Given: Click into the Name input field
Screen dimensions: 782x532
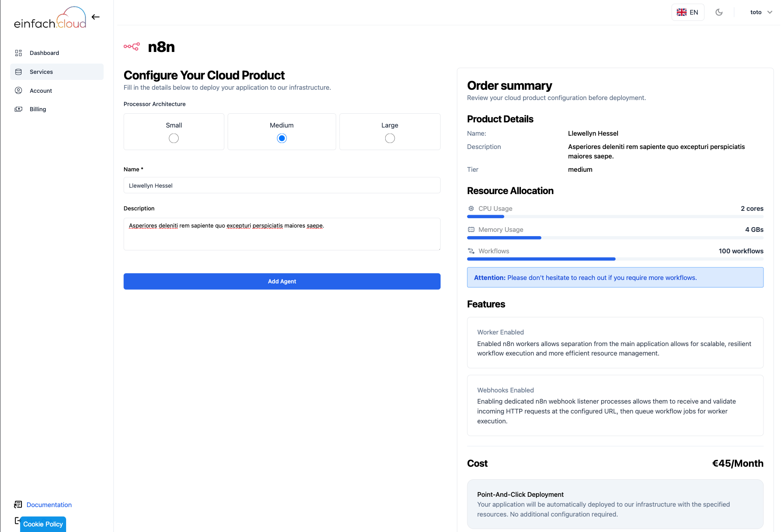Looking at the screenshot, I should pos(282,185).
